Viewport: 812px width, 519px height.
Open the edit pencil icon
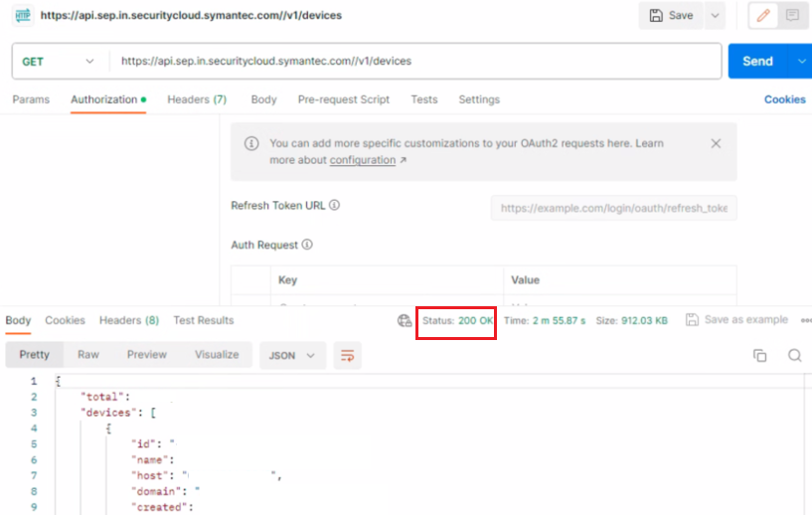pyautogui.click(x=763, y=16)
